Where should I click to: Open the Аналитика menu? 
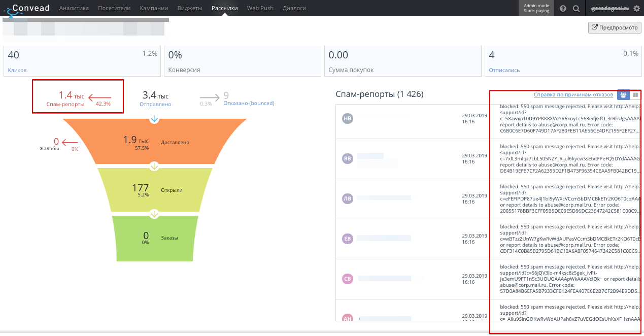[74, 8]
